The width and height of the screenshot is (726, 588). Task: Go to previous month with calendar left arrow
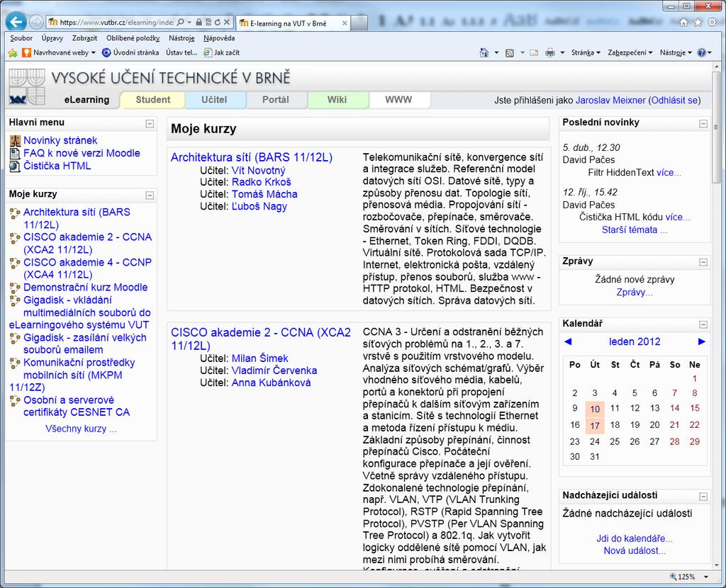click(x=568, y=342)
